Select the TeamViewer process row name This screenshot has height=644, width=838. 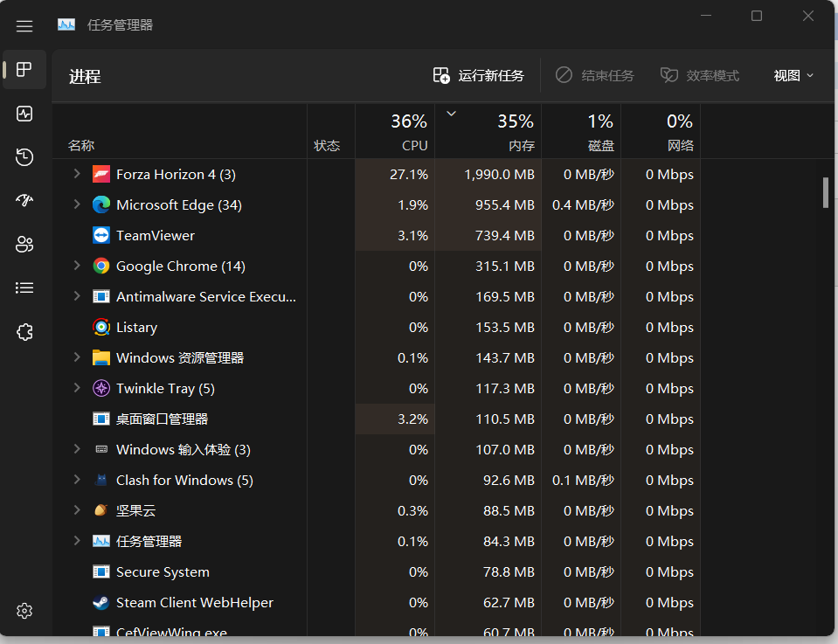pyautogui.click(x=155, y=236)
